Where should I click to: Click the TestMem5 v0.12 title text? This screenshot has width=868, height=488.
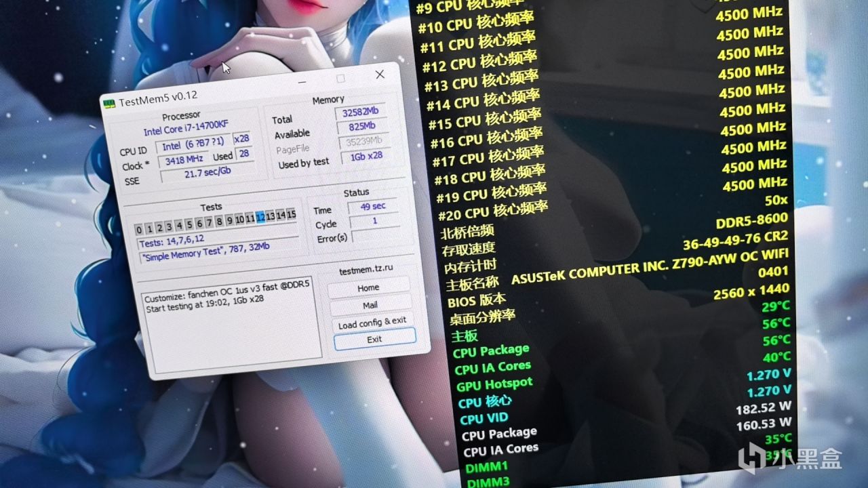(158, 99)
